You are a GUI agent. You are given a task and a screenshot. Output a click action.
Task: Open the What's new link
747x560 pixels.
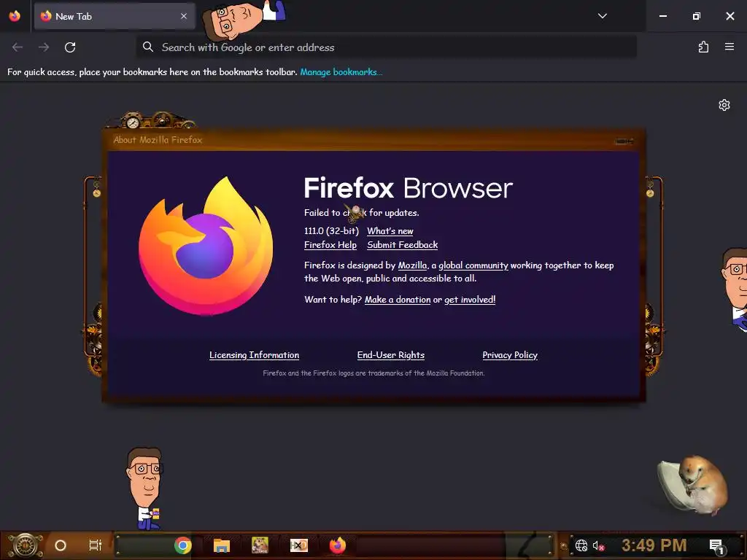[x=390, y=231]
